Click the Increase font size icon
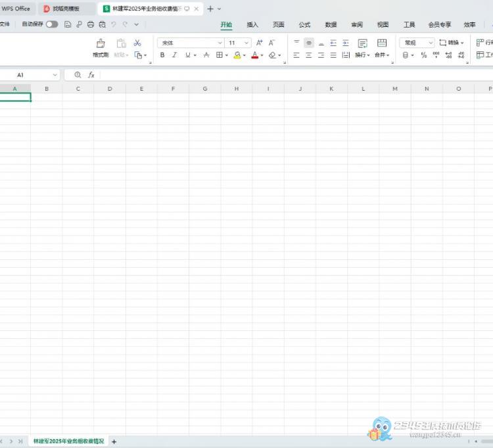Viewport: 493px width, 448px height. (260, 43)
